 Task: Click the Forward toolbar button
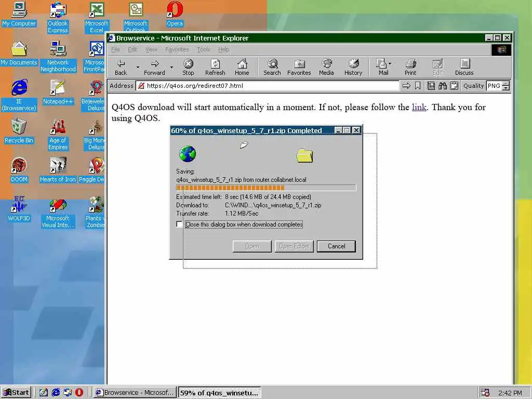(x=154, y=67)
